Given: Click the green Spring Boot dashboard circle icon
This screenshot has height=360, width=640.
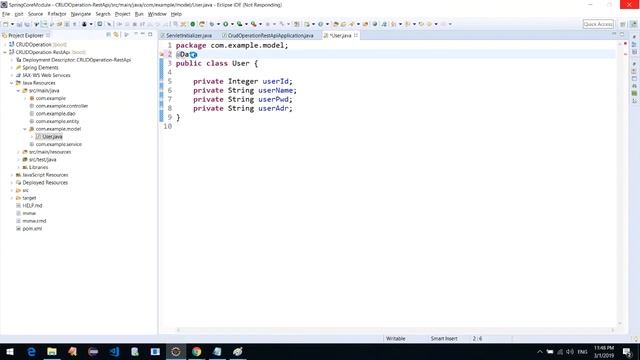Looking at the screenshot, I should (193, 24).
